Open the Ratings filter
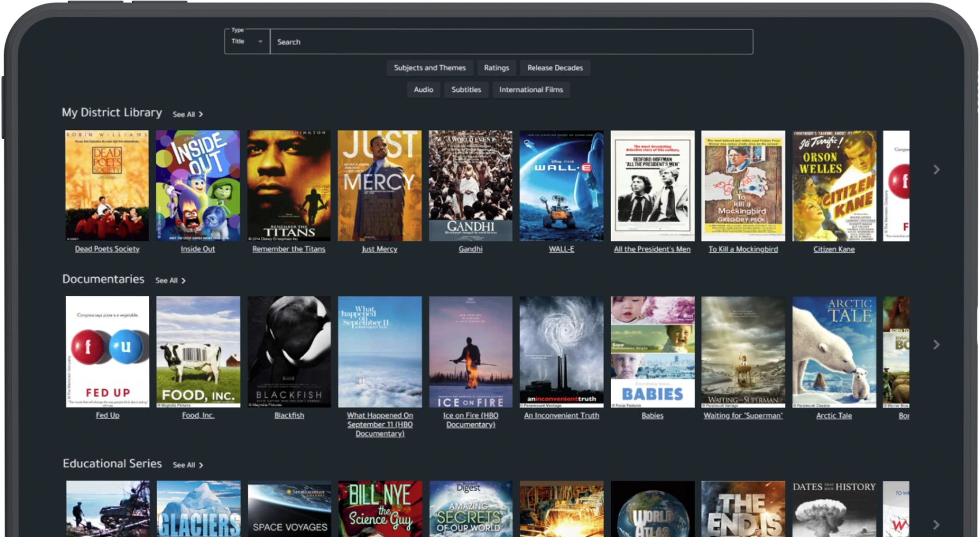 point(497,68)
